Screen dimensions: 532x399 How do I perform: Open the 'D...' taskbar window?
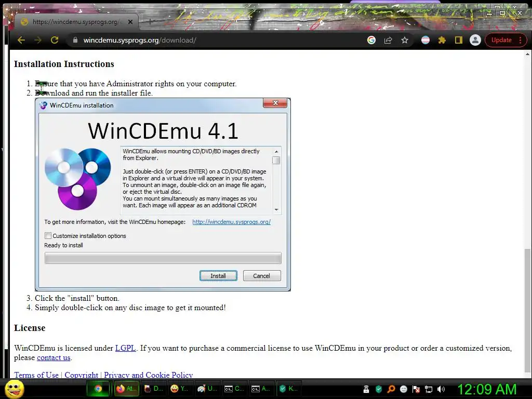pyautogui.click(x=153, y=389)
